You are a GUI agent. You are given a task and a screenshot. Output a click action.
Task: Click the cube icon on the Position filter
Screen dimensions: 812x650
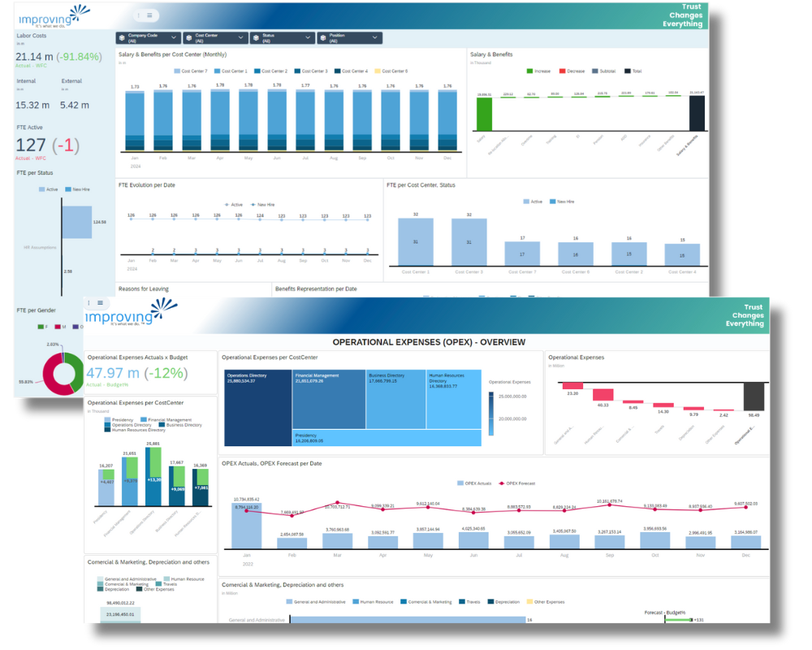pos(322,37)
